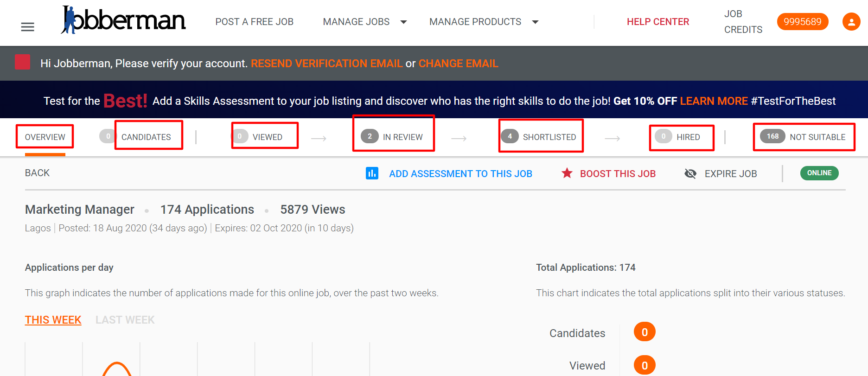This screenshot has height=376, width=868.
Task: Switch to the Hired tab
Action: pos(688,137)
